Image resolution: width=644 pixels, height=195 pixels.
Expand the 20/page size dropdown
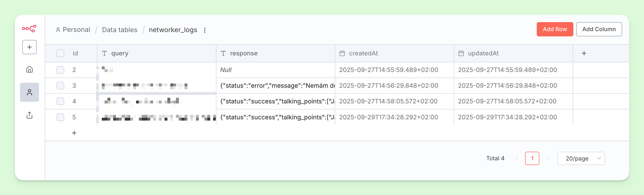581,158
